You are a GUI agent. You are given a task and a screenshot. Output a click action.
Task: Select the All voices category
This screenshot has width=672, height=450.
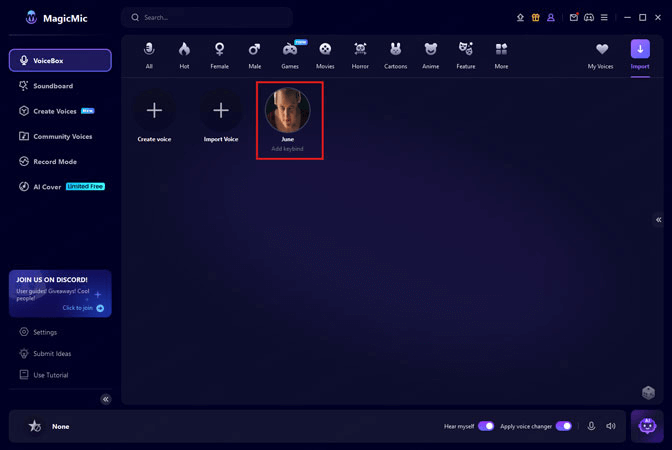point(149,55)
